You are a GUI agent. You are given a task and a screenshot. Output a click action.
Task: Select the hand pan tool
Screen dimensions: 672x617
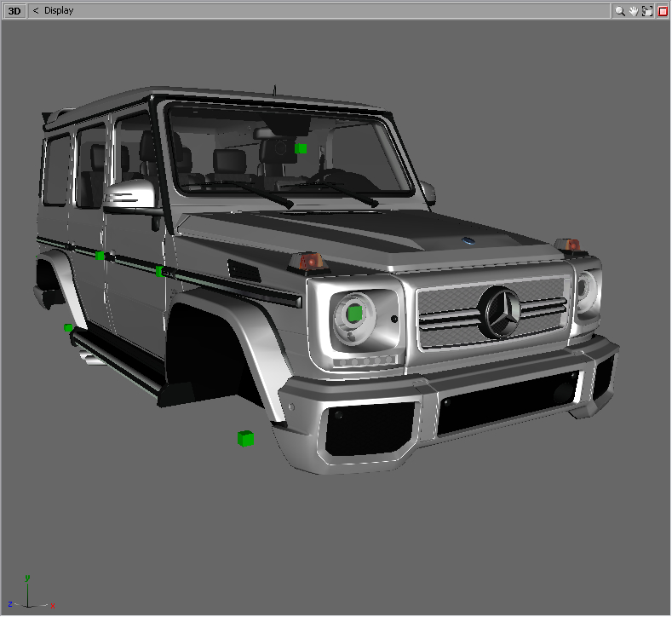634,11
